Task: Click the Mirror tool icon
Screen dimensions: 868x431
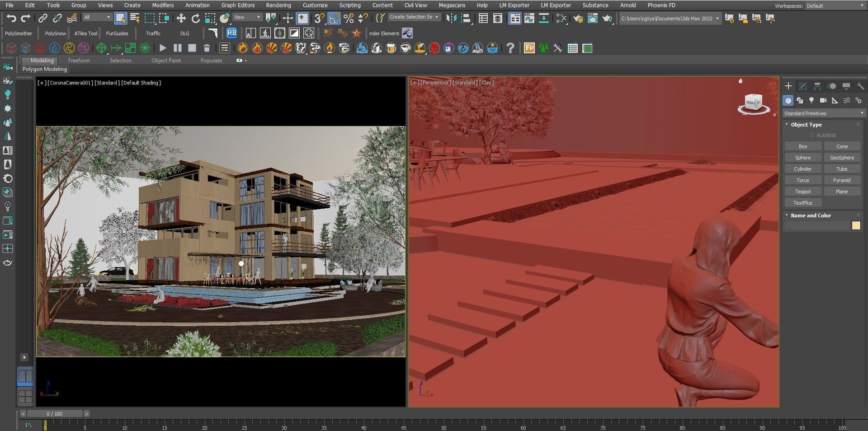Action: point(451,18)
